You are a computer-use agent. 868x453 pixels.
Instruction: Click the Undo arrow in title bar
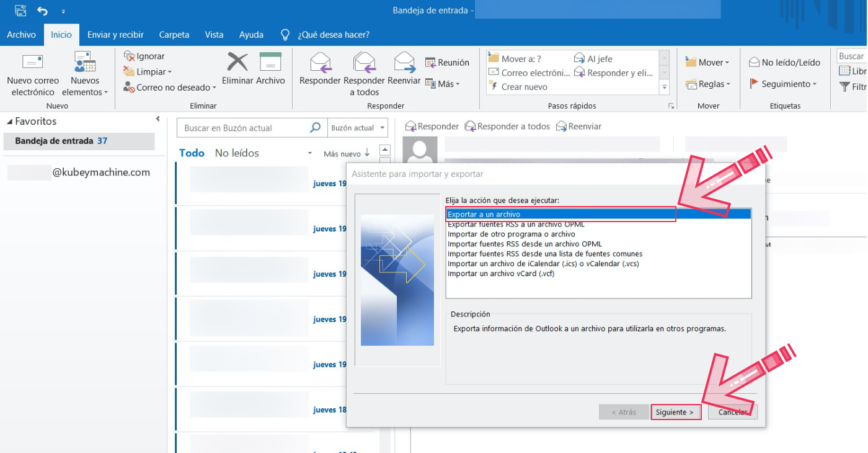click(x=42, y=11)
